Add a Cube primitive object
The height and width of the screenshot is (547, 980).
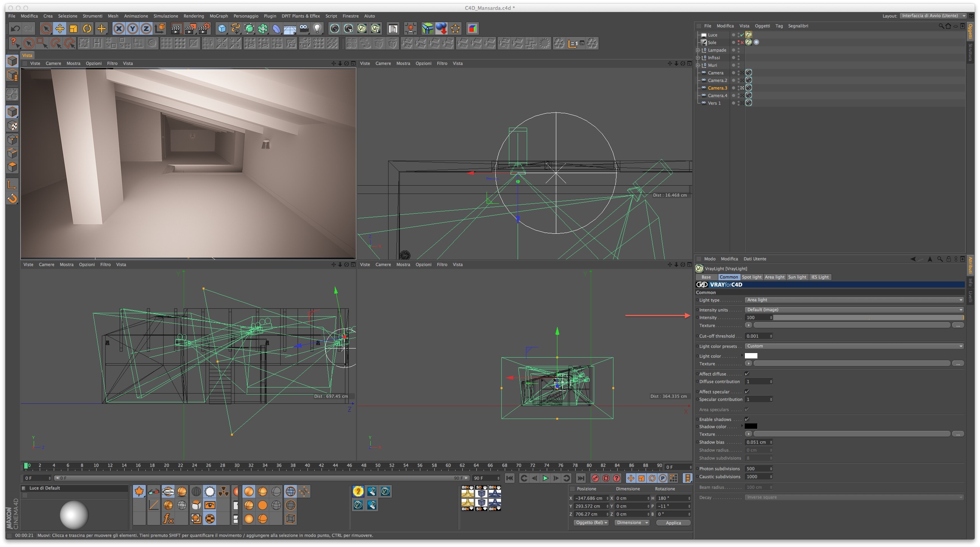pyautogui.click(x=222, y=28)
